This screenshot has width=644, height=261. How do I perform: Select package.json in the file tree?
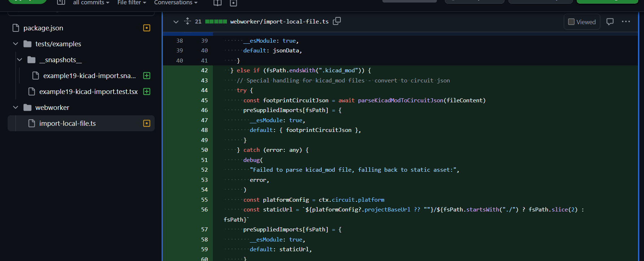[43, 28]
